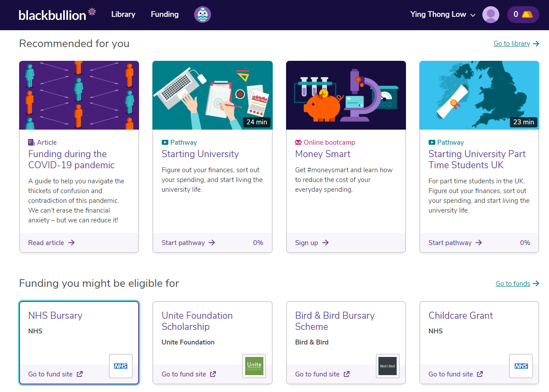Click the purple Article type icon
This screenshot has width=549, height=392.
(x=31, y=143)
